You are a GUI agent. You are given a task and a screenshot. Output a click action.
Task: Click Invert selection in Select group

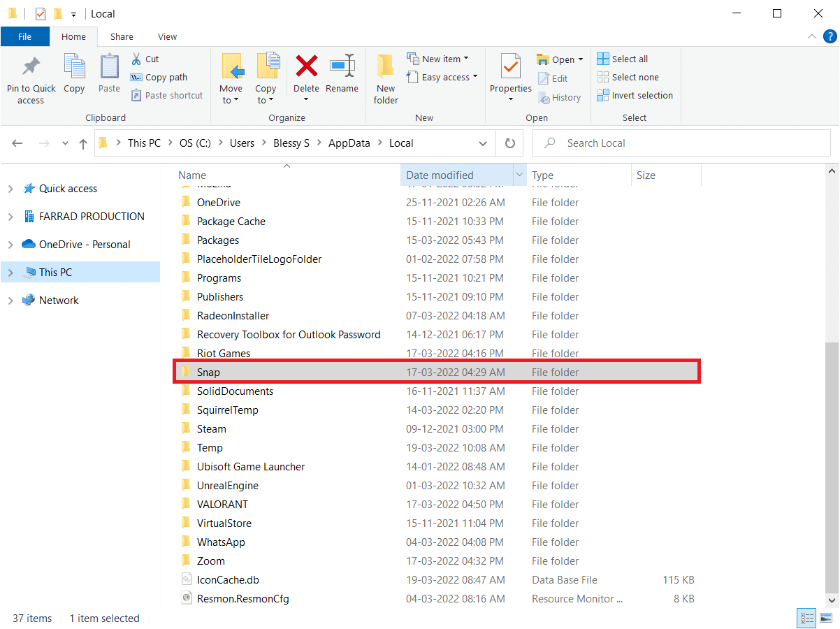(635, 96)
